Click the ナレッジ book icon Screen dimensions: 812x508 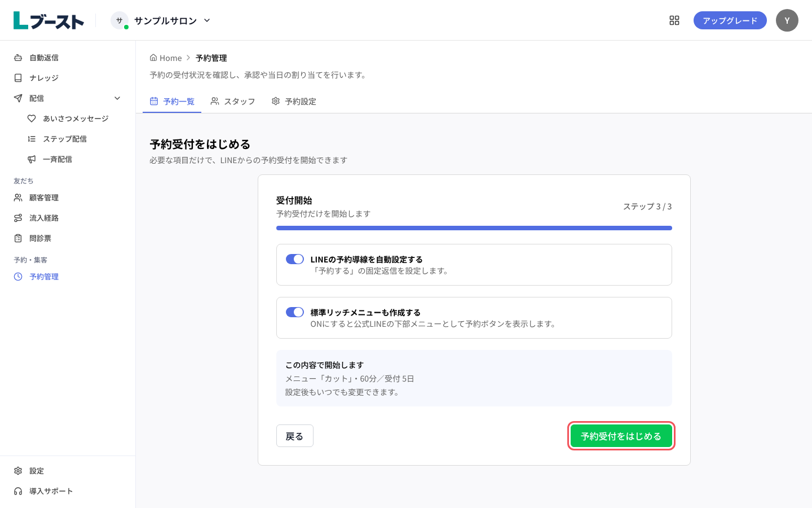coord(18,78)
